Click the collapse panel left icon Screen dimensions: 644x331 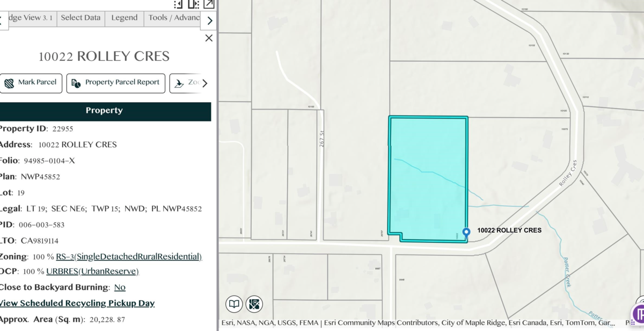(x=178, y=4)
